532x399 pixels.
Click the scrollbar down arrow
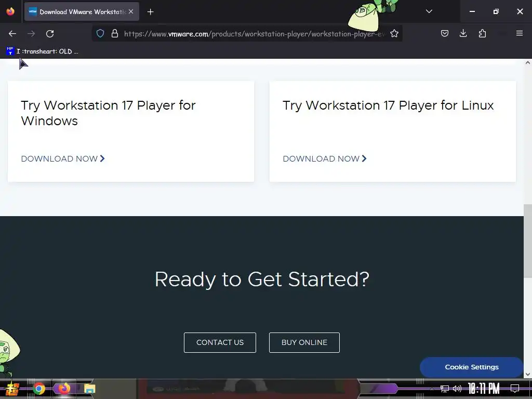tap(528, 374)
